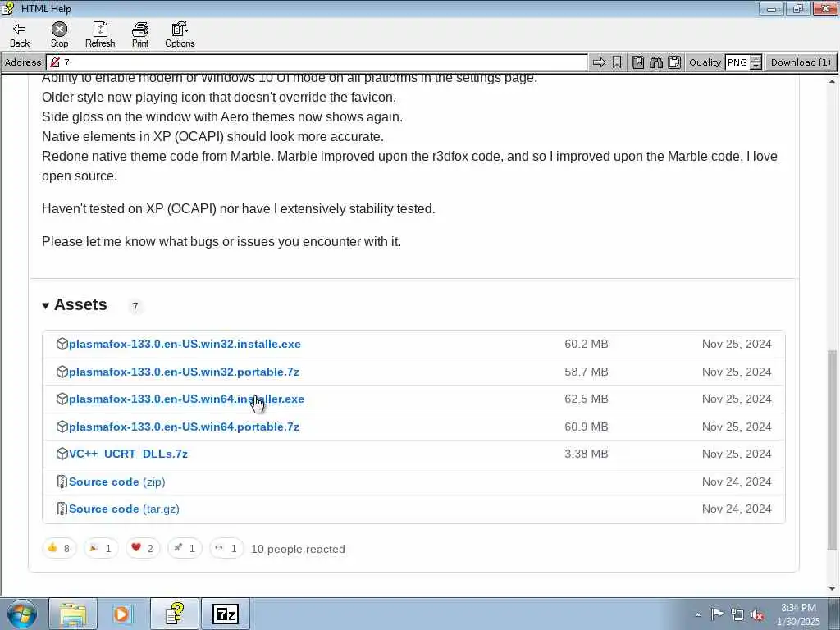Viewport: 840px width, 630px height.
Task: Download VC++_UCRT_DLLs.7z
Action: click(x=128, y=454)
